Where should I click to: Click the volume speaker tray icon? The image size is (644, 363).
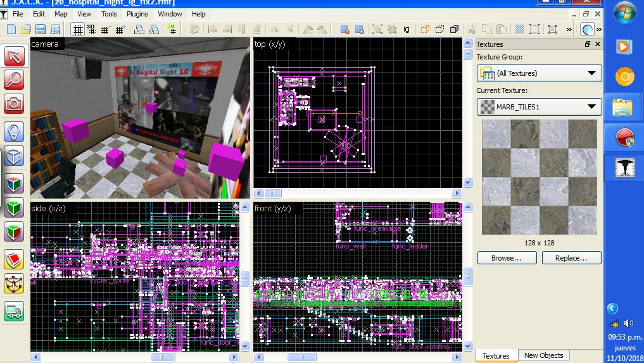(629, 323)
